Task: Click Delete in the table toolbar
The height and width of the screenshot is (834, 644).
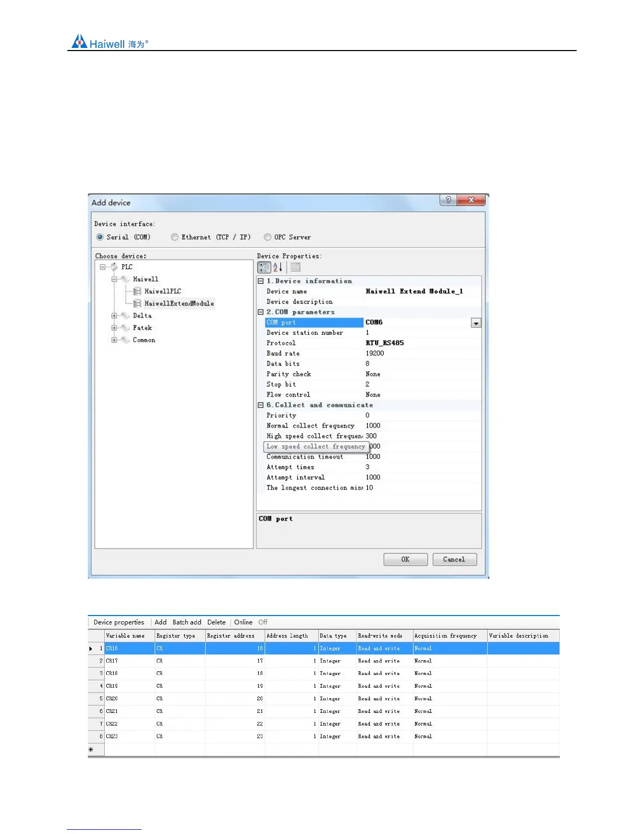Action: tap(216, 622)
